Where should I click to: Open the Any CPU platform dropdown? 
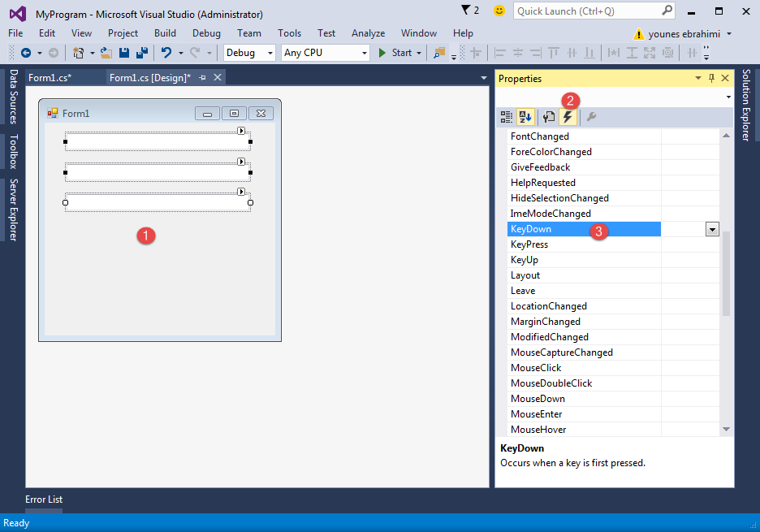(325, 53)
